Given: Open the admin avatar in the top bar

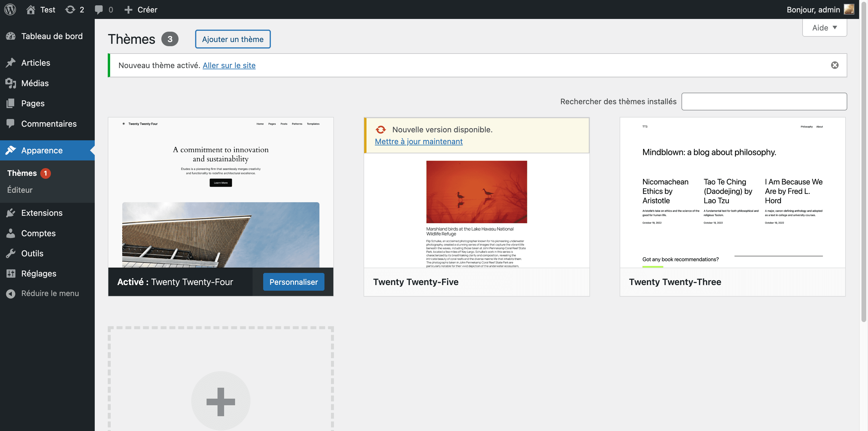Looking at the screenshot, I should coord(848,9).
